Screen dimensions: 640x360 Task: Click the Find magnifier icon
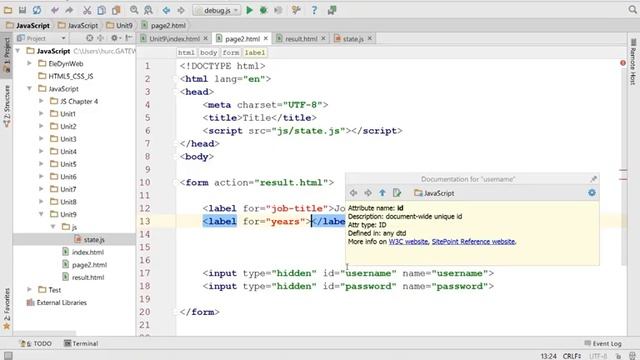coord(134,10)
